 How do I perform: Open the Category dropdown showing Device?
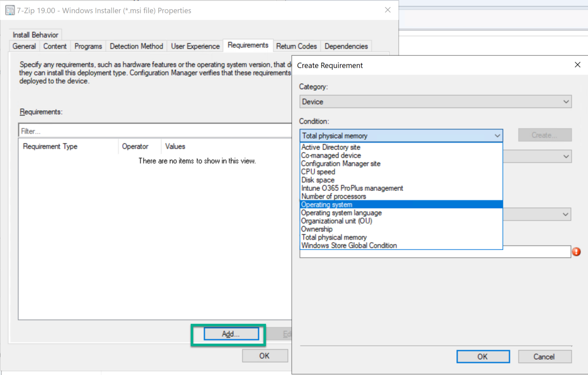(435, 101)
